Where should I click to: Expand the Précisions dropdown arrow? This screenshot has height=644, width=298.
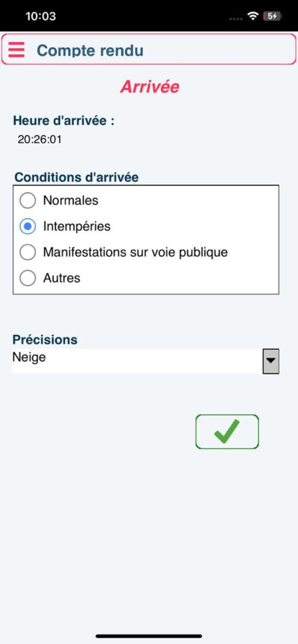[271, 361]
